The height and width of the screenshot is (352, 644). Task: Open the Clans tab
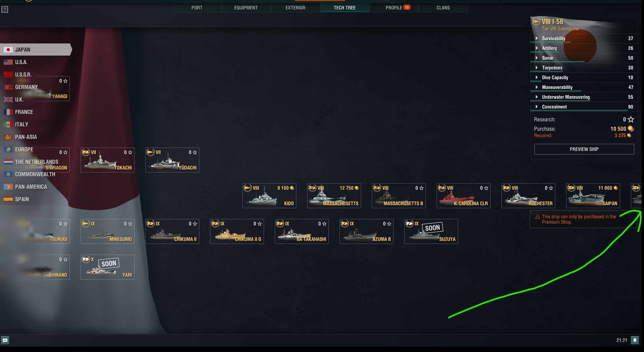coord(443,7)
